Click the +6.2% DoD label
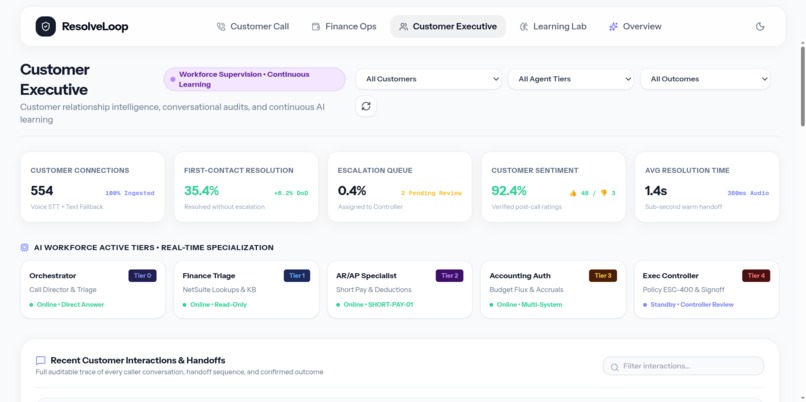The image size is (806, 402). coord(291,193)
